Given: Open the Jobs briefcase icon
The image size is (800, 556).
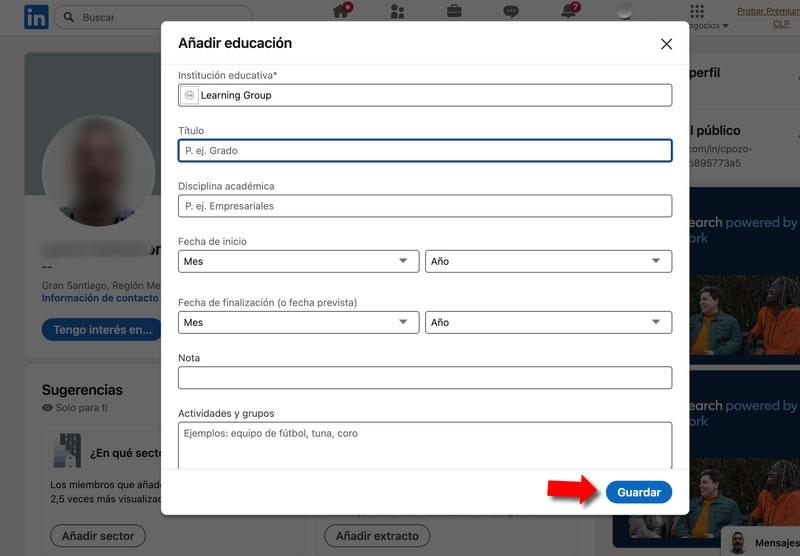Looking at the screenshot, I should (x=454, y=11).
